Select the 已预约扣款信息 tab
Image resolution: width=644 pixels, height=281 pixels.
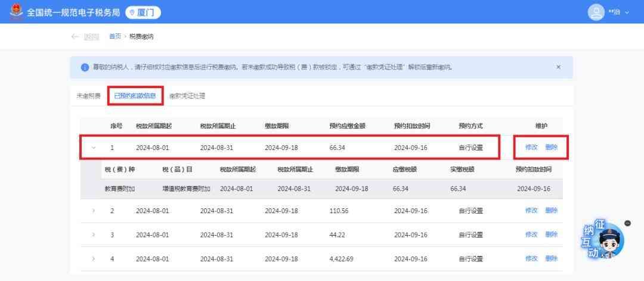135,96
